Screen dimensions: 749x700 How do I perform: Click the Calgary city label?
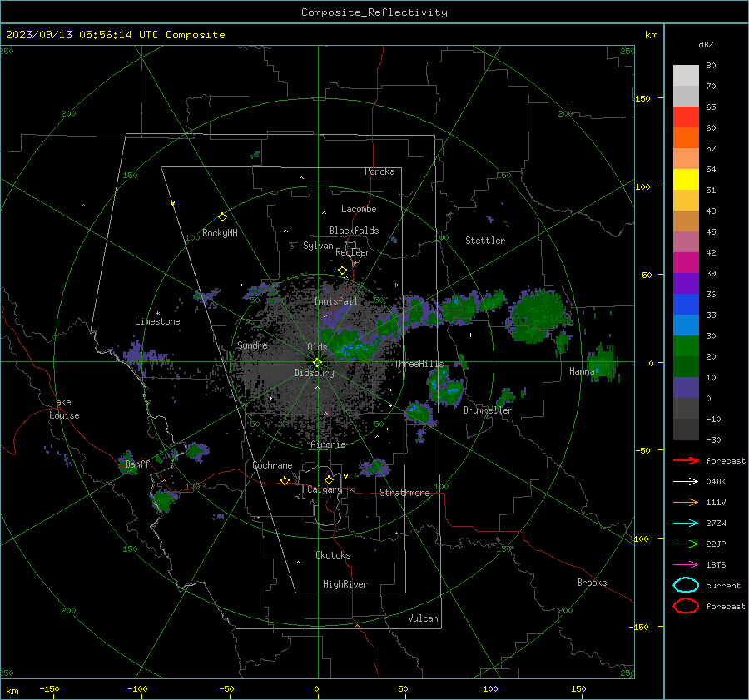[x=325, y=489]
